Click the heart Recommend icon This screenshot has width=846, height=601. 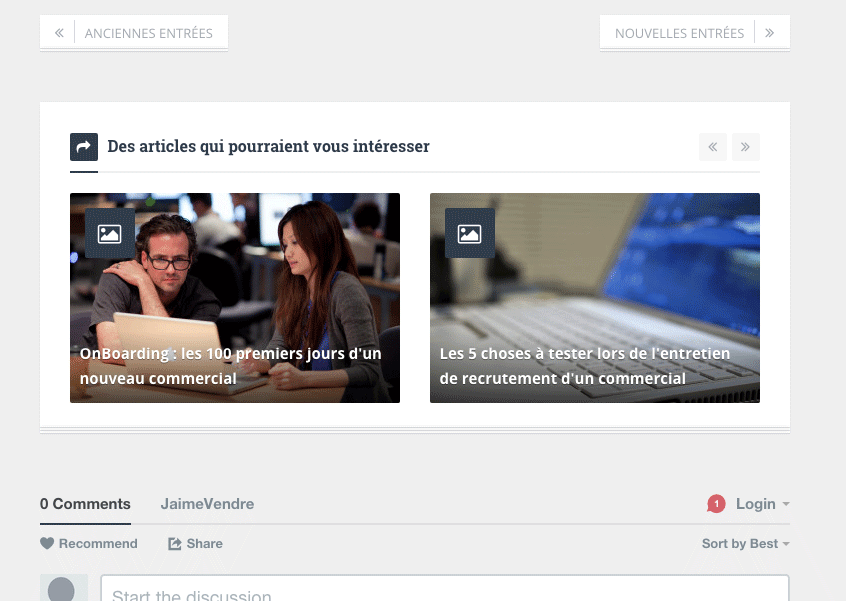pyautogui.click(x=47, y=543)
